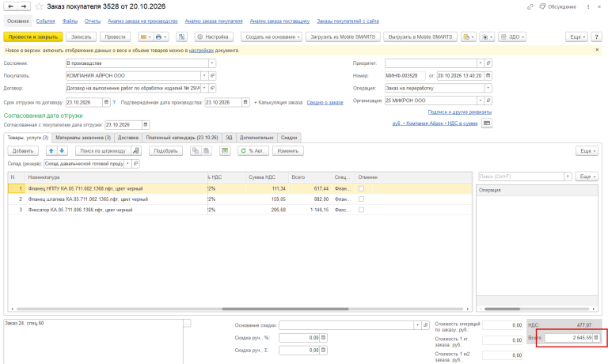
Task: Open calculator icon in Всего field
Action: [x=596, y=338]
